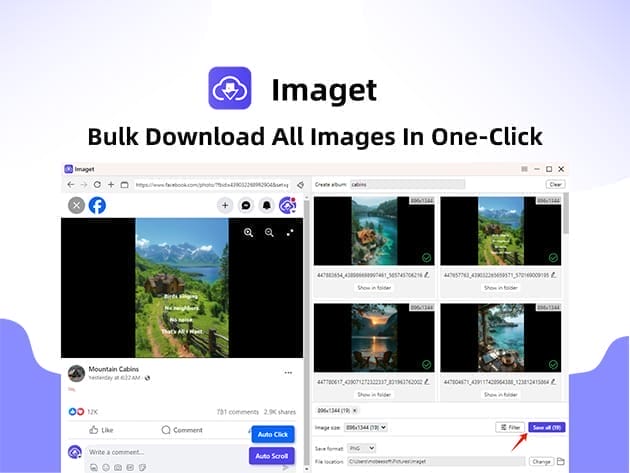This screenshot has height=473, width=630.
Task: Open Facebook notifications bell
Action: click(267, 205)
